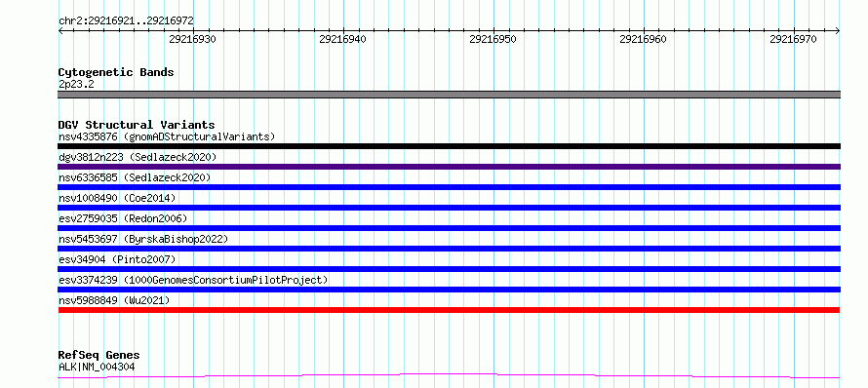Open variant nsv4335876 gnomADStructuralVariants label
Image resolution: width=868 pixels, height=388 pixels.
tap(167, 136)
